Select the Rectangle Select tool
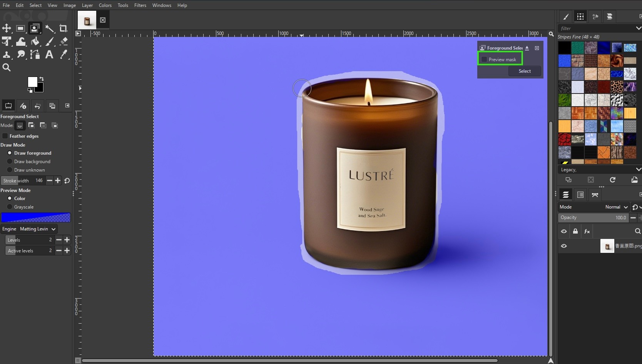Screen dimensions: 642x364 click(20, 28)
